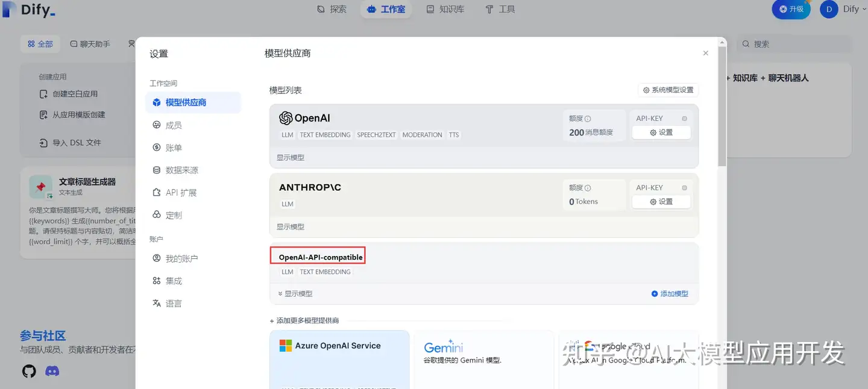Image resolution: width=868 pixels, height=389 pixels.
Task: Open the 探索 (Explore) tab
Action: [332, 9]
